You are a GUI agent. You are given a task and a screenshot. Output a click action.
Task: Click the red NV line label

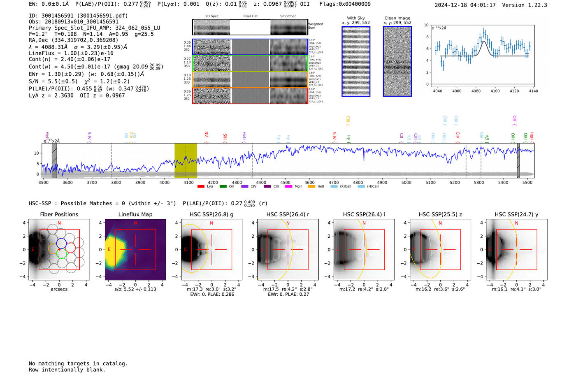(207, 136)
